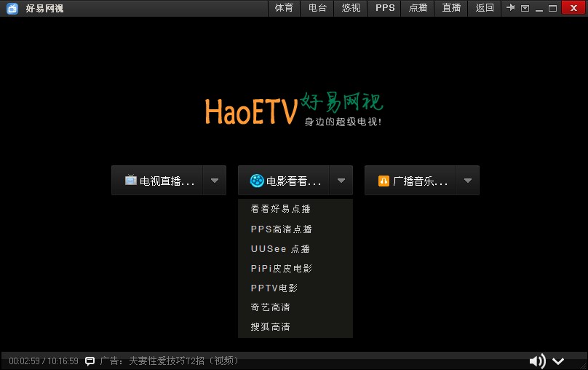Open the 体育 sports tab
Screen dimensions: 588x370
[x=284, y=8]
